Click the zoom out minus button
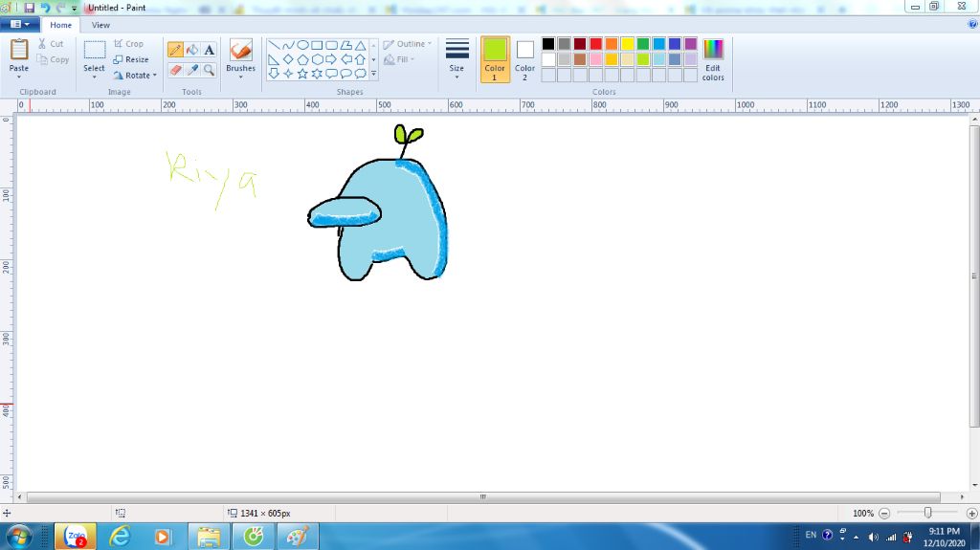Image resolution: width=980 pixels, height=550 pixels. point(884,513)
